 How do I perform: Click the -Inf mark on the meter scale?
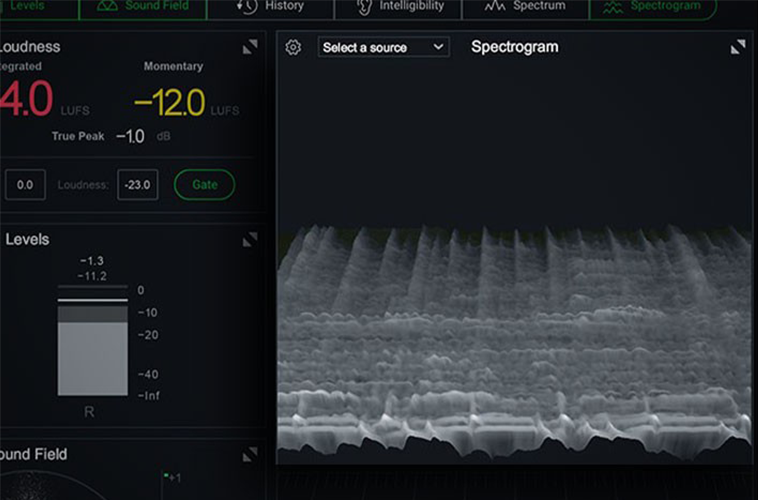149,396
